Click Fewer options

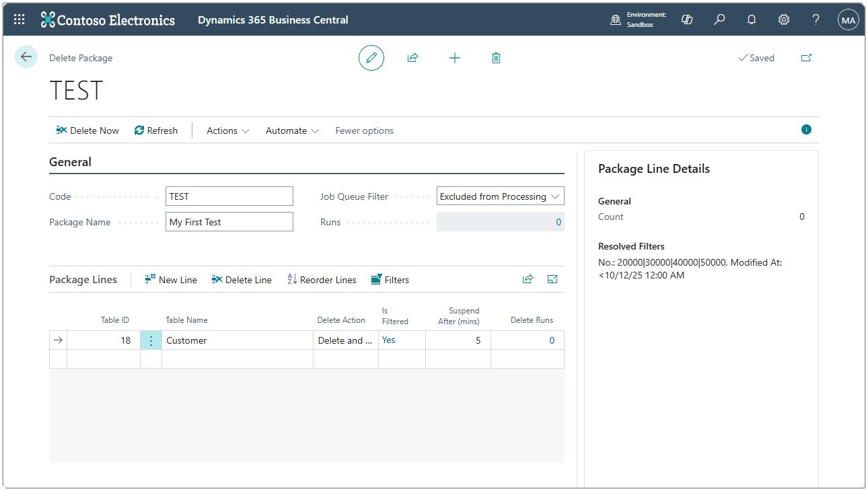pos(364,130)
